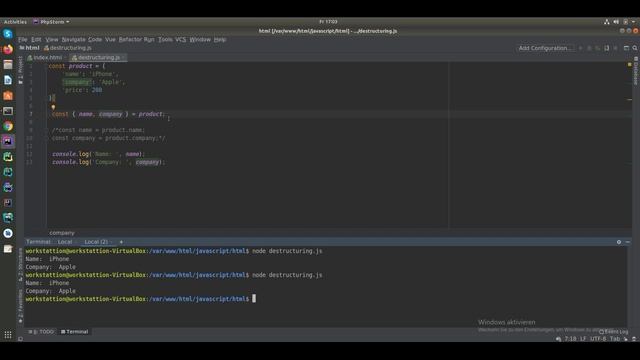This screenshot has height=360, width=640.
Task: Click line 7 destructuring statement in editor
Action: (x=108, y=114)
